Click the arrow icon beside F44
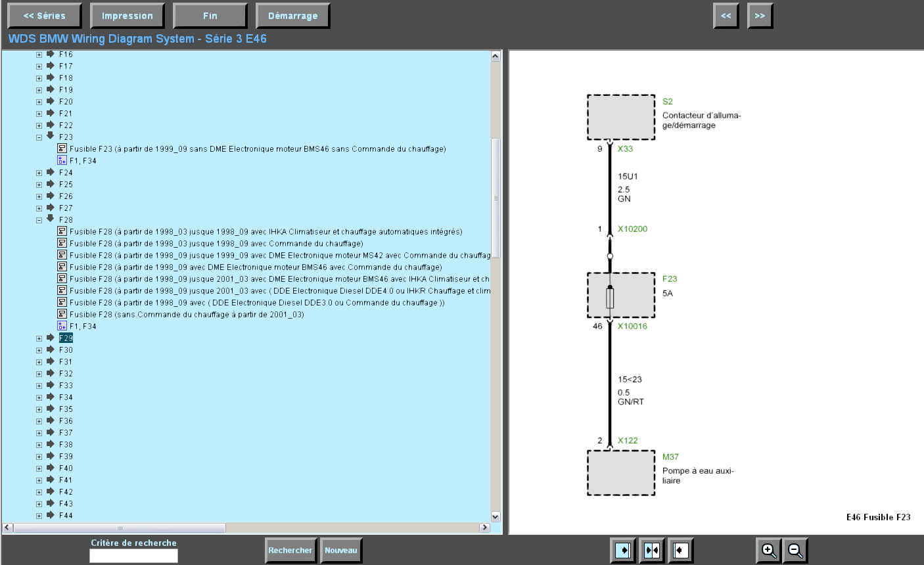The image size is (924, 565). coord(51,515)
